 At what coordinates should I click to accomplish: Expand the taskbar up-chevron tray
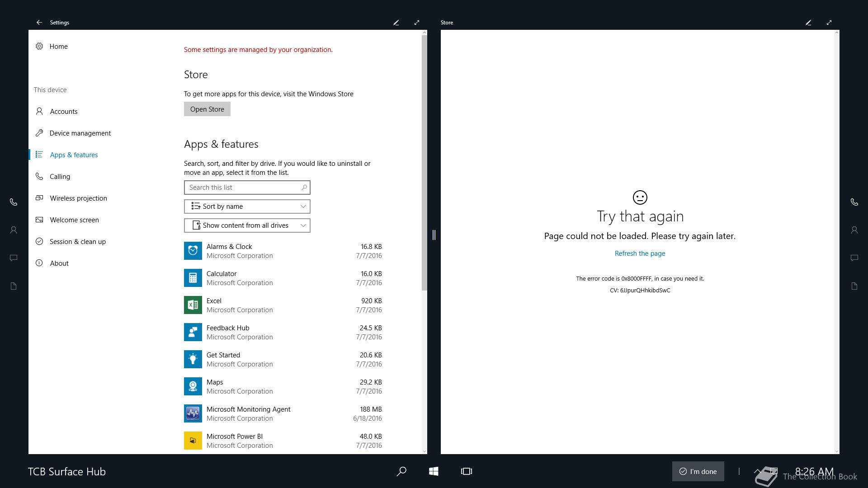[x=758, y=471]
